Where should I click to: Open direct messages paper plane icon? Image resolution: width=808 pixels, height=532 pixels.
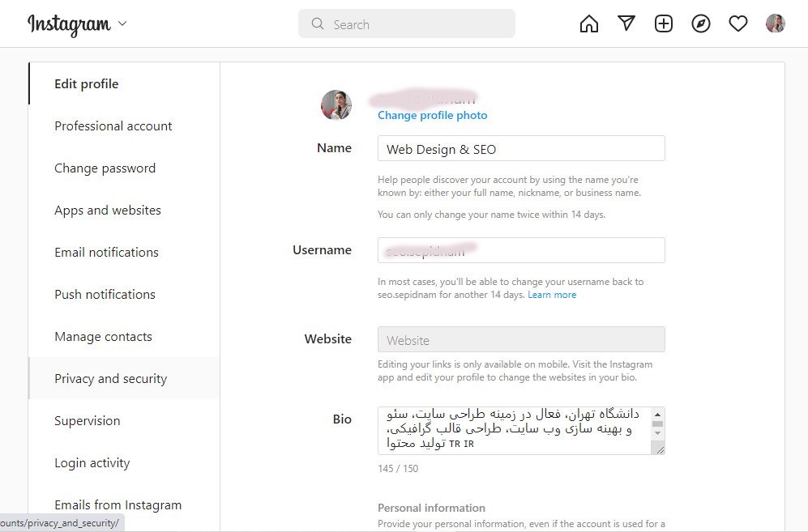click(x=626, y=23)
